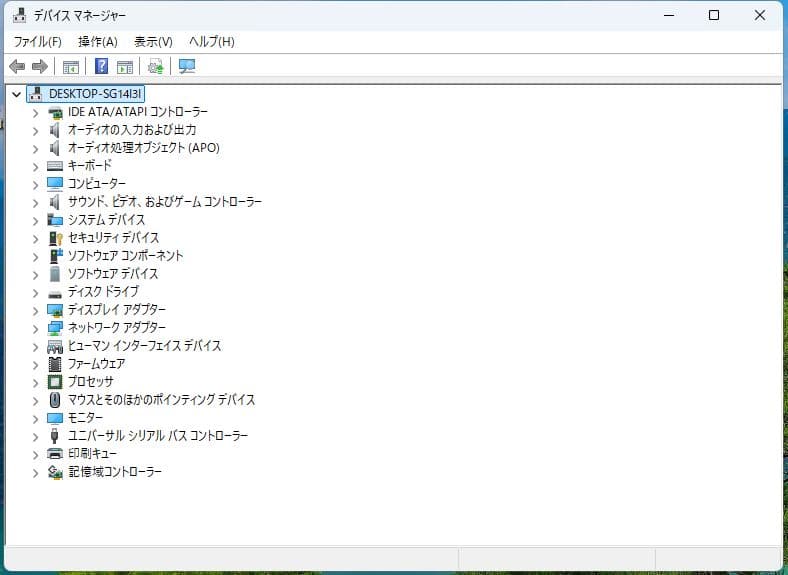Click the network icon beside ネットワーク アダプター
Screen dimensions: 788x575
click(55, 329)
